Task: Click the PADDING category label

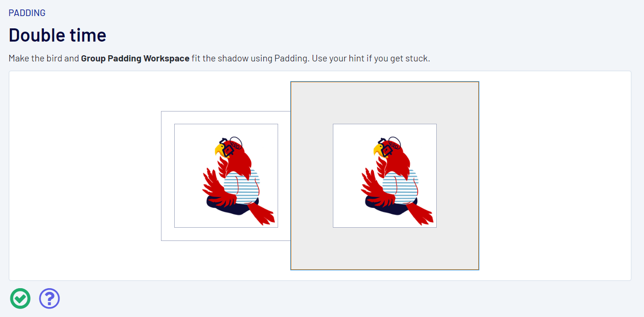Action: (27, 13)
